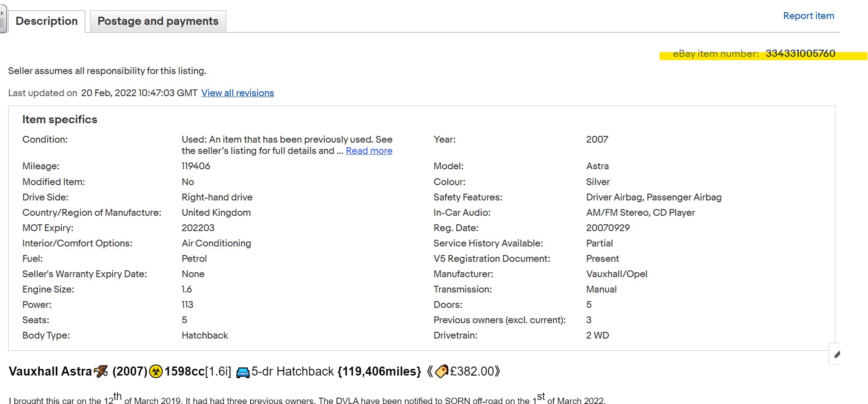The height and width of the screenshot is (404, 868).
Task: Click the price tag emoji icon
Action: click(441, 371)
